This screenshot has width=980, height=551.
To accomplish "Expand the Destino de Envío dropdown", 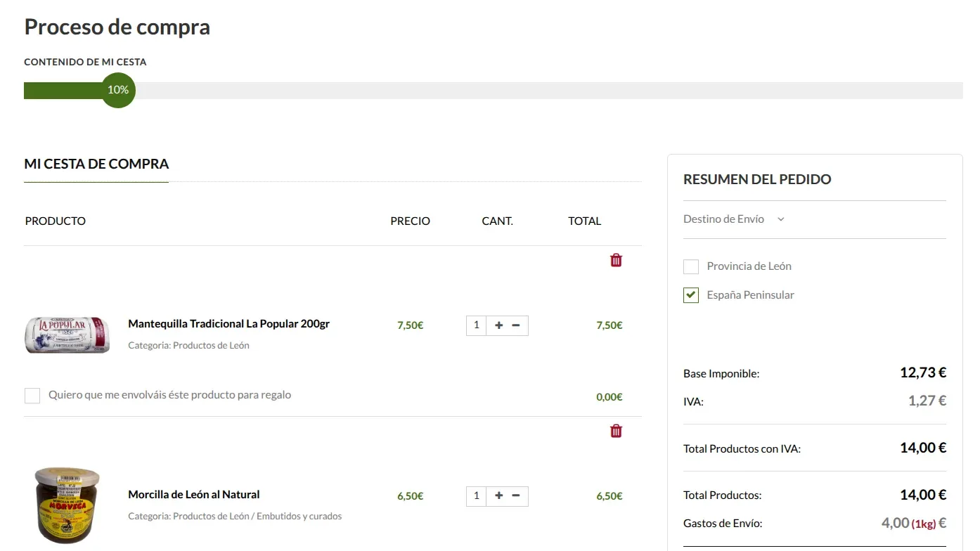I will click(734, 219).
